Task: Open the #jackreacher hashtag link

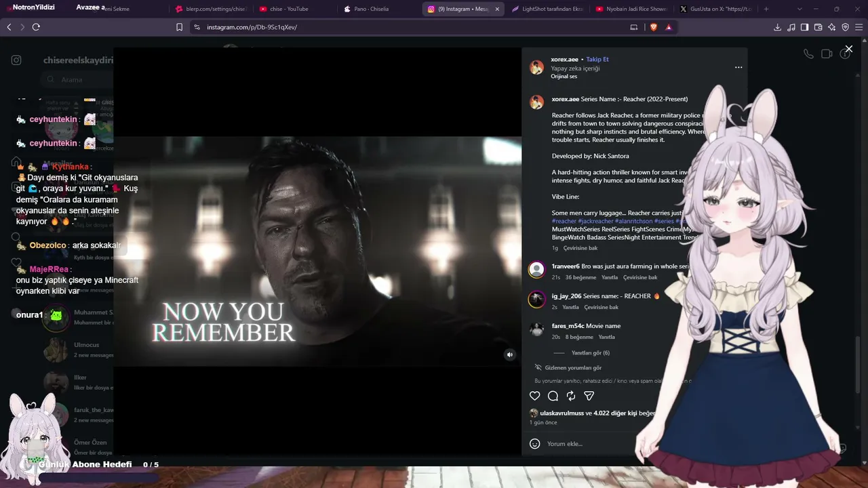Action: 595,221
